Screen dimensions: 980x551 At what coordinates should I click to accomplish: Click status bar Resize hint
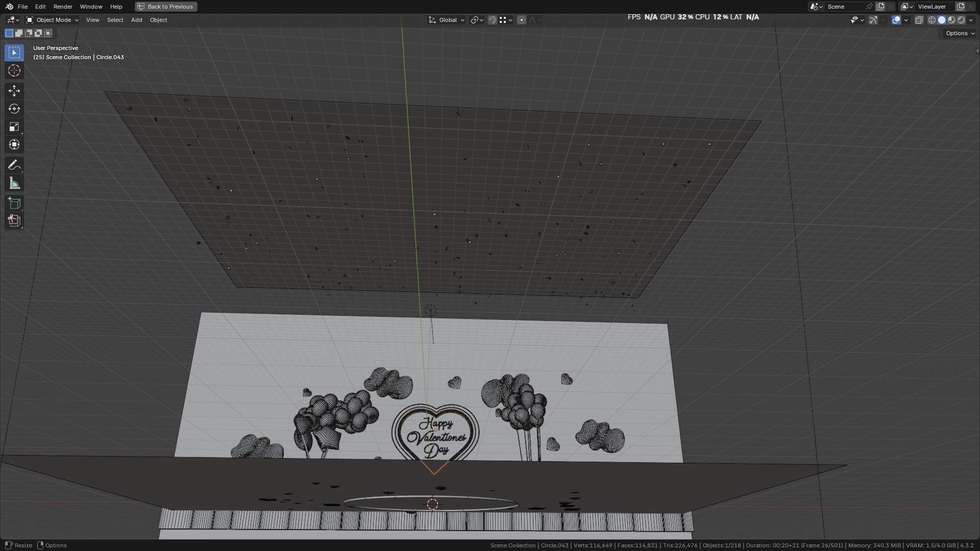(18, 545)
